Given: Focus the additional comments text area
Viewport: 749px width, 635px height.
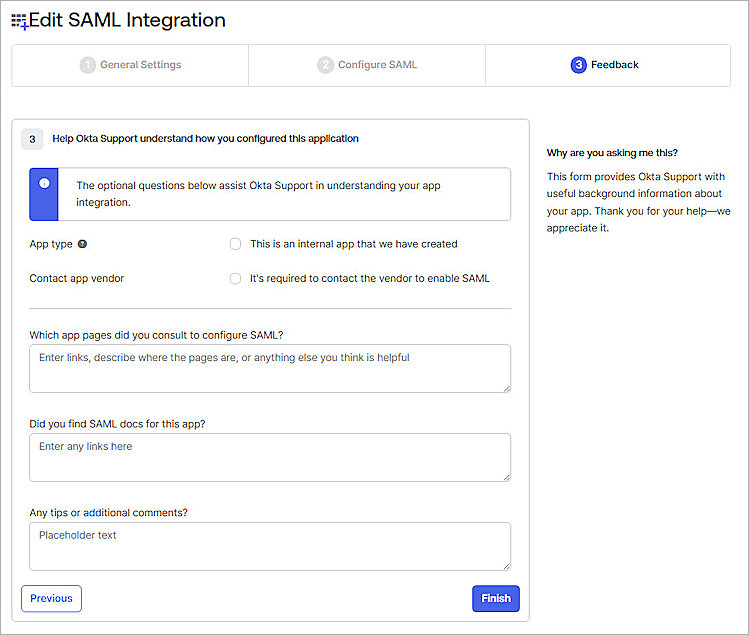Looking at the screenshot, I should click(270, 547).
